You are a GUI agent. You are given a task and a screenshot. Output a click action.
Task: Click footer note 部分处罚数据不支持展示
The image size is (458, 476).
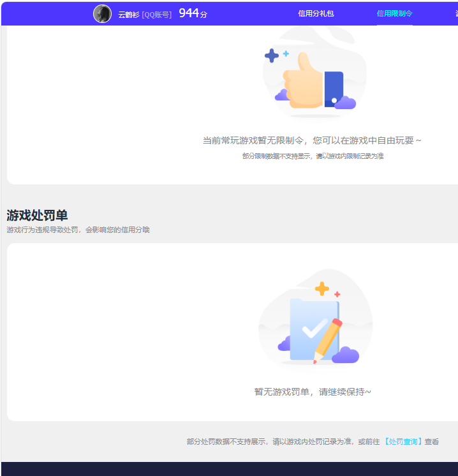[226, 442]
